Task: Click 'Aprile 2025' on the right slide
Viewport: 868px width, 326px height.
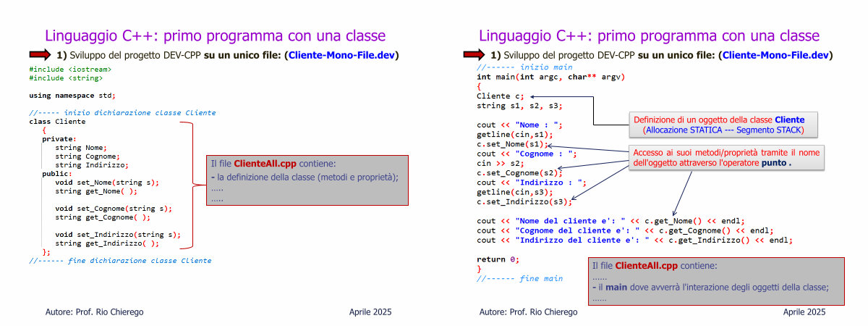Action: [804, 312]
